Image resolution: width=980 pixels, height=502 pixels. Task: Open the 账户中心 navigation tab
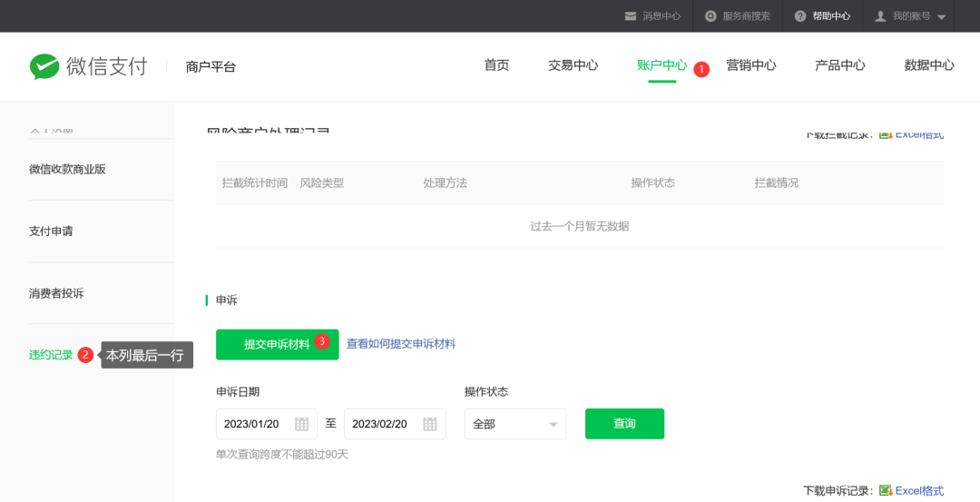[661, 65]
